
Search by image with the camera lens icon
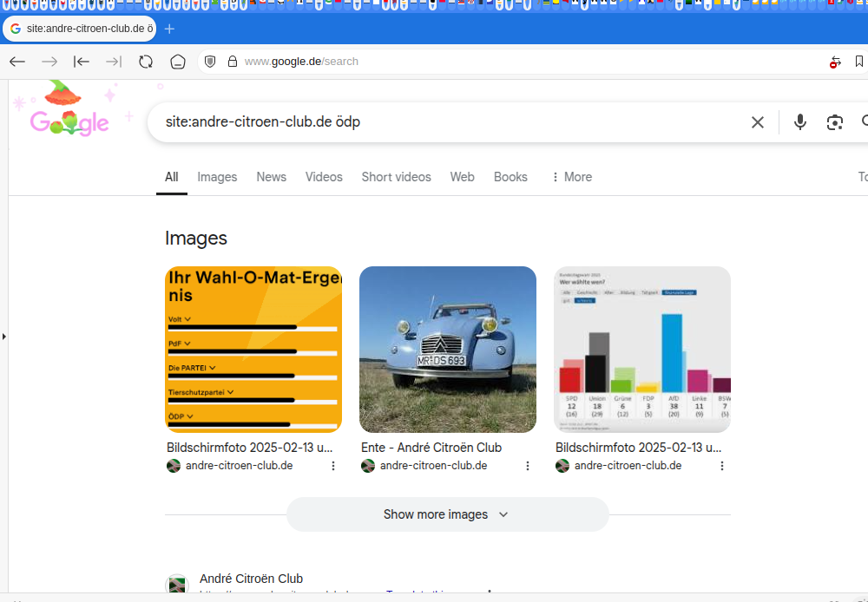(x=835, y=122)
